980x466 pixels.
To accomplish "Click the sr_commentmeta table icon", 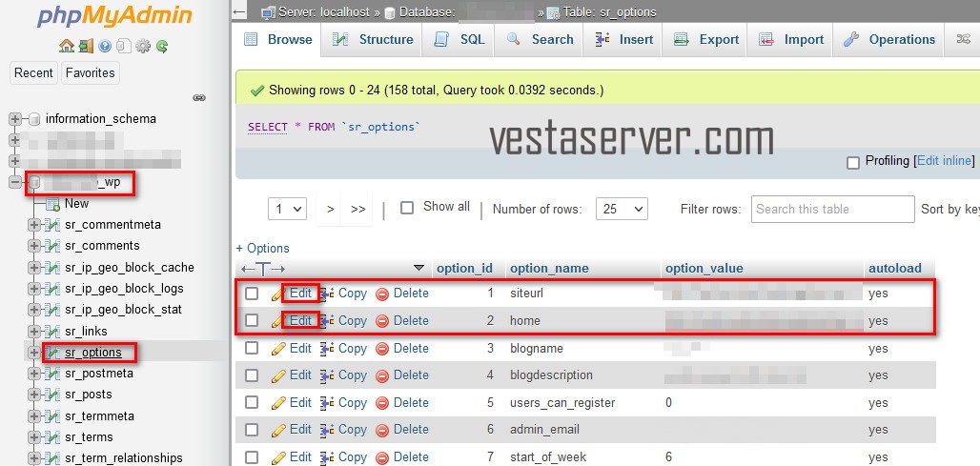I will click(53, 225).
